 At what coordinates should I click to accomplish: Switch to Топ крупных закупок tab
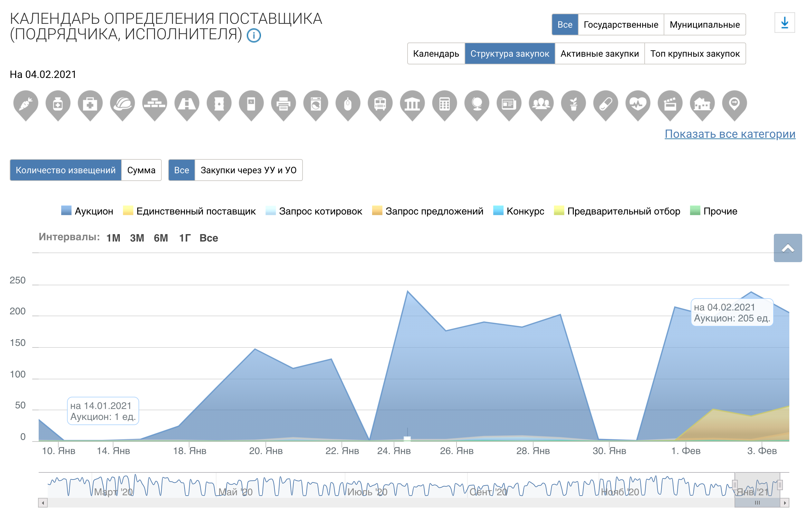(x=695, y=54)
